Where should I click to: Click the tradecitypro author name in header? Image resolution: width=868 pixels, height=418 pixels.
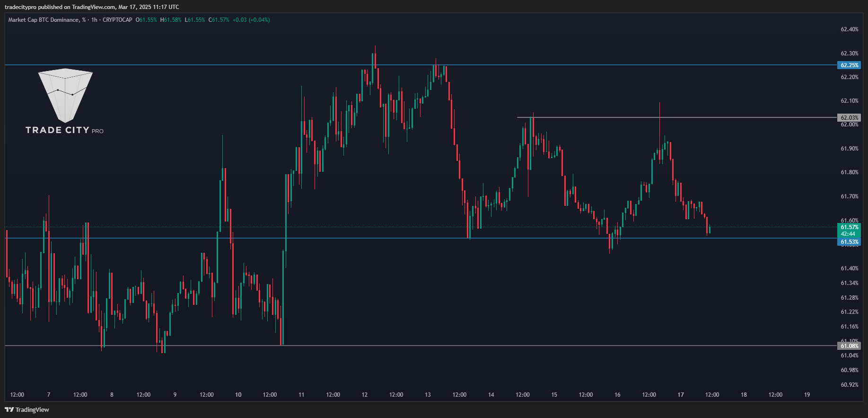20,7
